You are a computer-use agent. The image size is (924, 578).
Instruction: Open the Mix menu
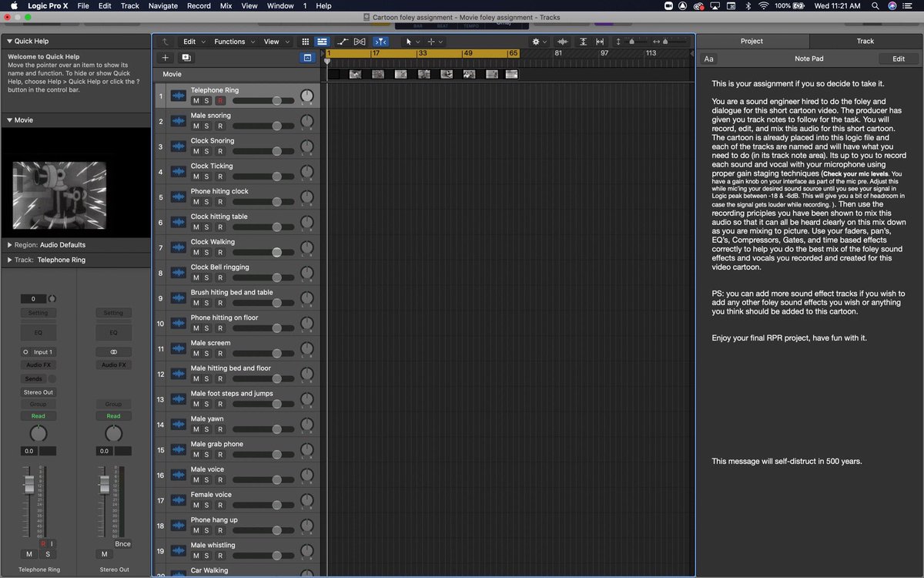(x=226, y=5)
